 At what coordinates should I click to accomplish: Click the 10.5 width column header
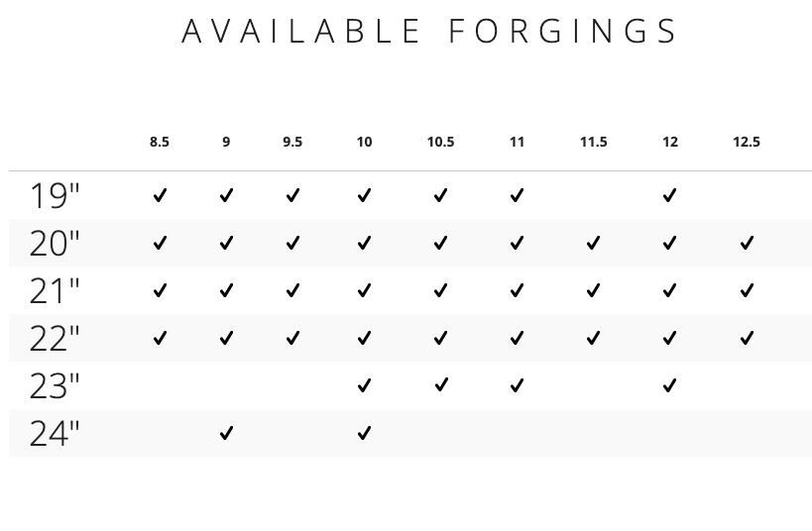440,142
